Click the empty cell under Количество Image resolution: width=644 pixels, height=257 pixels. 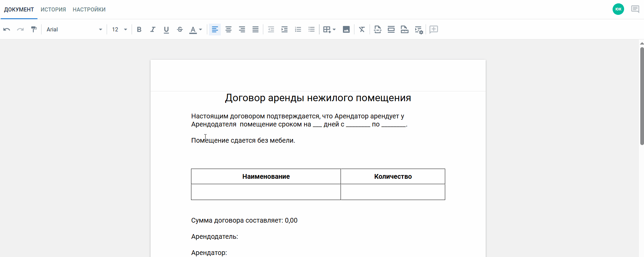tap(393, 192)
